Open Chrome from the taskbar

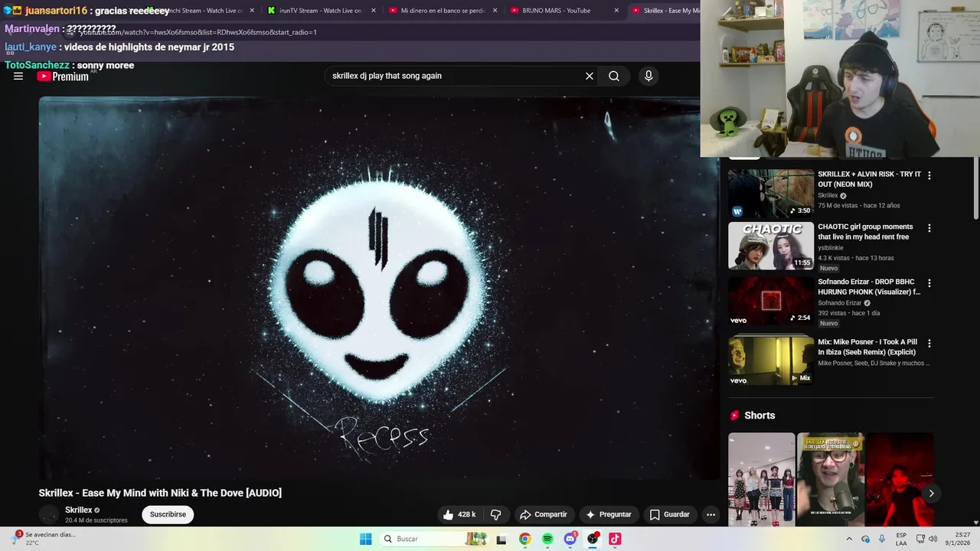524,539
